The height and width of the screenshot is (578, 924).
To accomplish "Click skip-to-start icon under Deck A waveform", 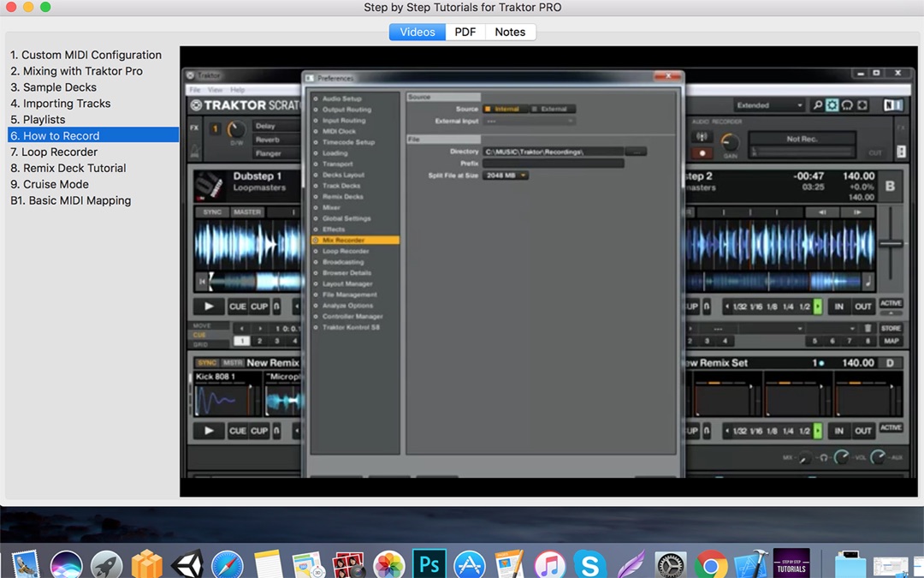I will (x=202, y=282).
